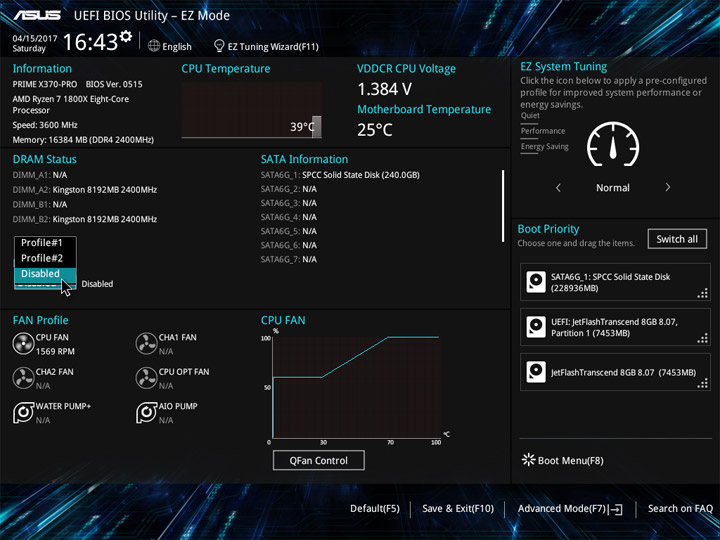Click the CPU OPT FAN icon
Viewport: 720px width, 540px height.
coord(146,378)
